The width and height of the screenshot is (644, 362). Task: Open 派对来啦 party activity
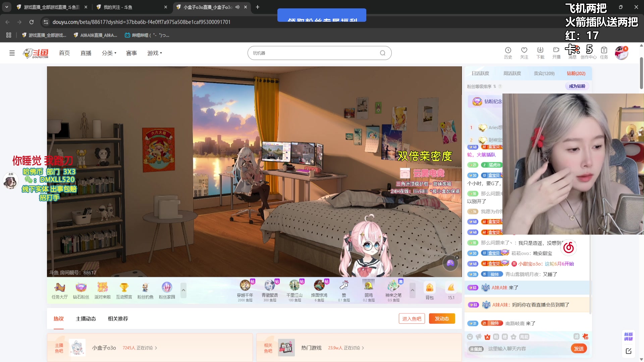(x=103, y=290)
